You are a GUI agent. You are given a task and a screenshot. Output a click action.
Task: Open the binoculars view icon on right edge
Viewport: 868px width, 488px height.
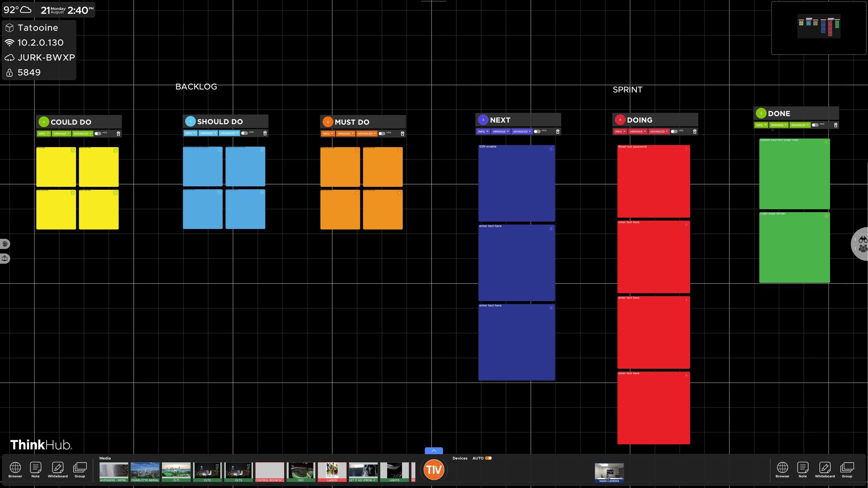coord(863,239)
